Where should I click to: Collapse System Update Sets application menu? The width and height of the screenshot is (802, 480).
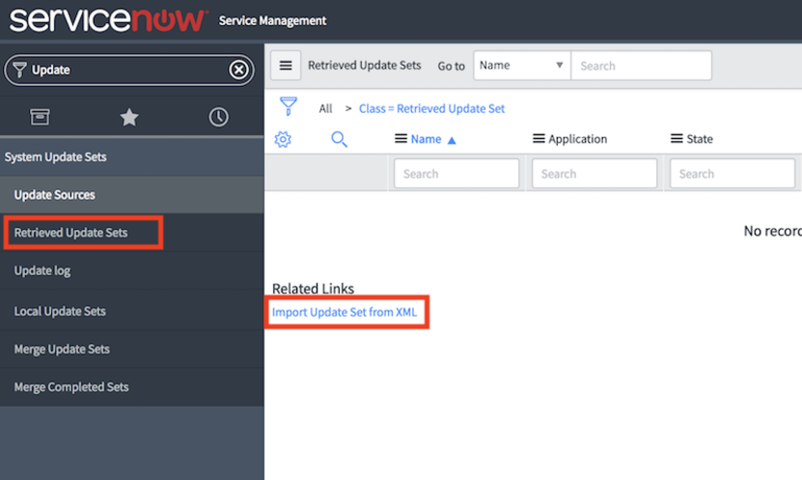click(132, 157)
